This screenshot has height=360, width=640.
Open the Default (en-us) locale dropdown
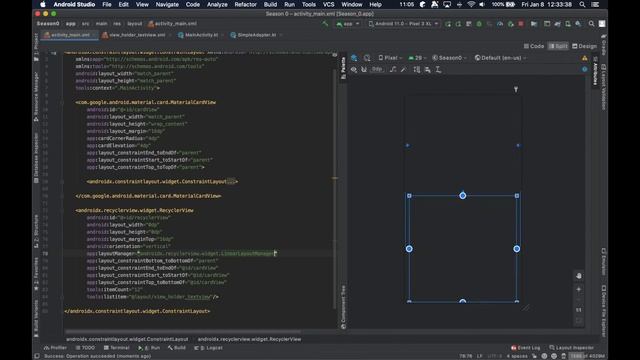[x=500, y=58]
